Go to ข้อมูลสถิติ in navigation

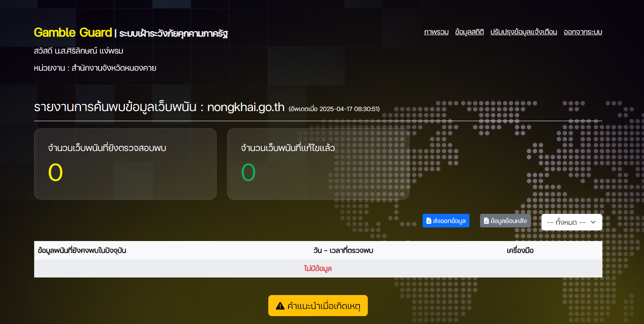470,32
